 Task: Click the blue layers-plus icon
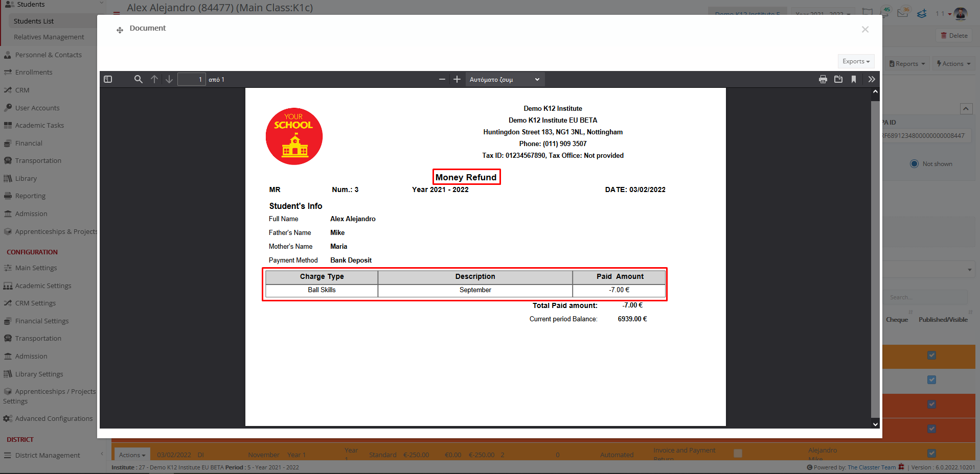point(922,14)
